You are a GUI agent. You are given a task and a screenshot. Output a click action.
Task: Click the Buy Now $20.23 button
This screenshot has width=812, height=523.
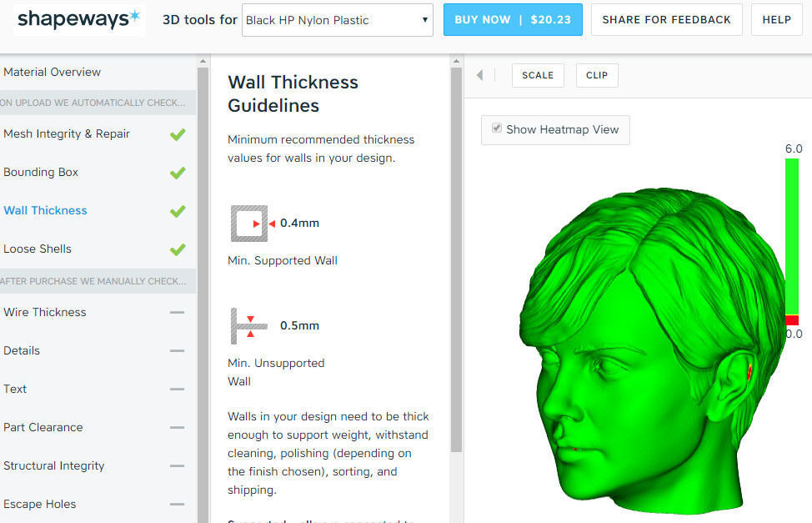(513, 20)
